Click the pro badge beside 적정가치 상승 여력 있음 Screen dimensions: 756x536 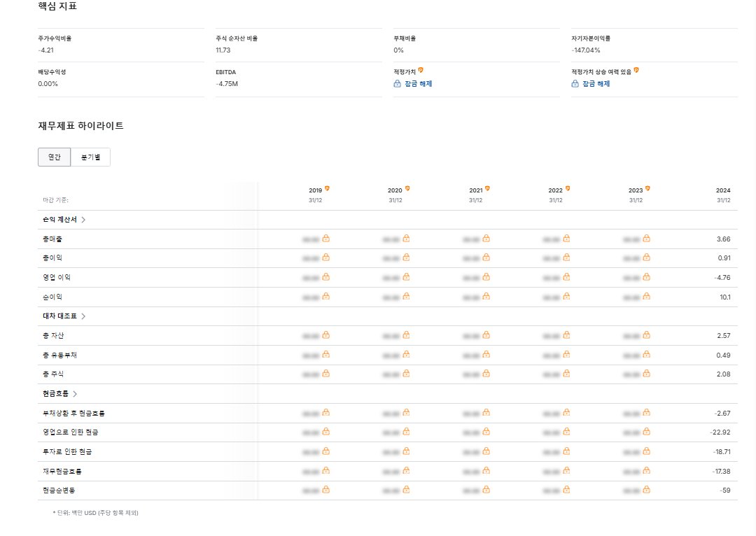636,71
